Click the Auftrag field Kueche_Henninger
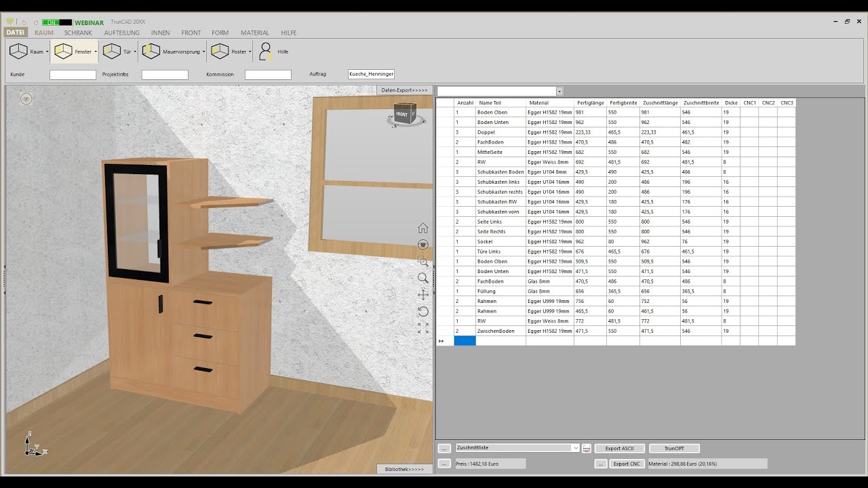The image size is (868, 488). (x=371, y=74)
